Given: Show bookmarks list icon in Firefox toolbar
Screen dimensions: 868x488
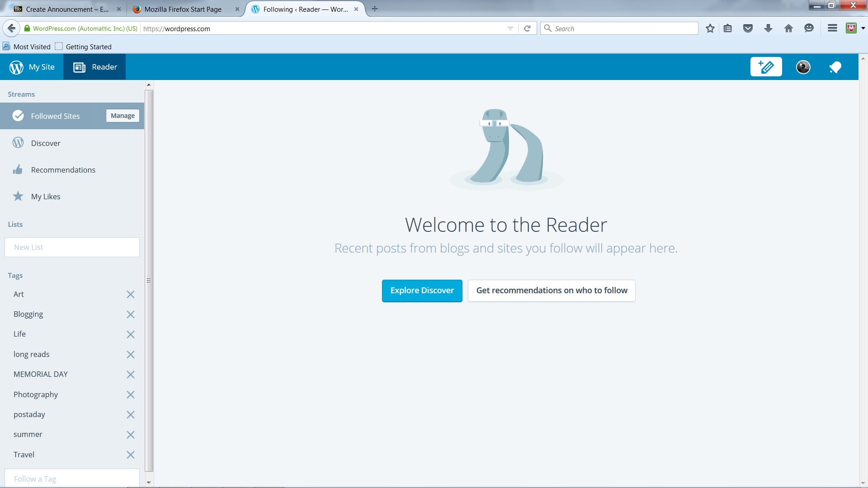Looking at the screenshot, I should point(727,28).
